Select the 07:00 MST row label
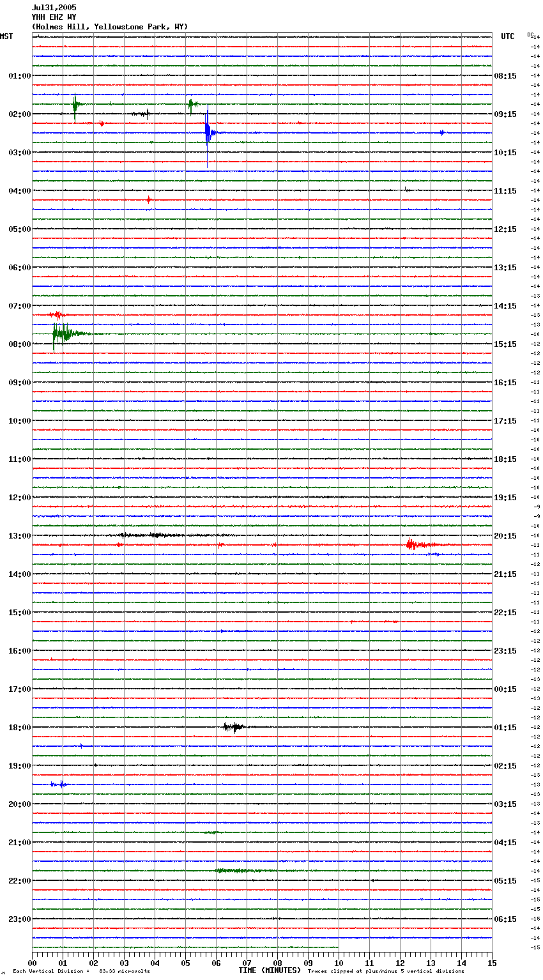 click(x=20, y=306)
